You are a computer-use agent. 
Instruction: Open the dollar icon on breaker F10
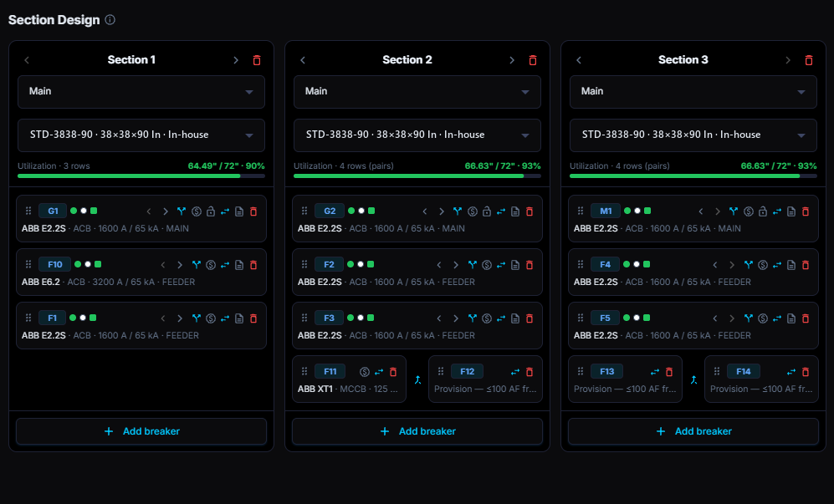click(211, 265)
